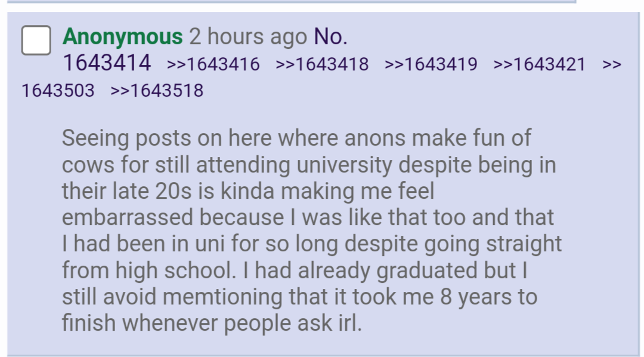Click the word "embarrassed" in the post
Viewport: 644px width, 357px height.
point(128,217)
